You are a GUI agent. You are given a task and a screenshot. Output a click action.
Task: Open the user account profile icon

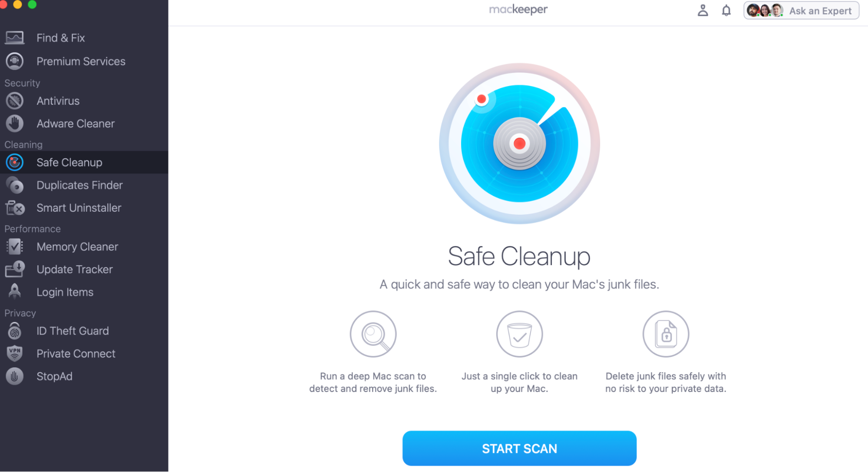pos(703,10)
